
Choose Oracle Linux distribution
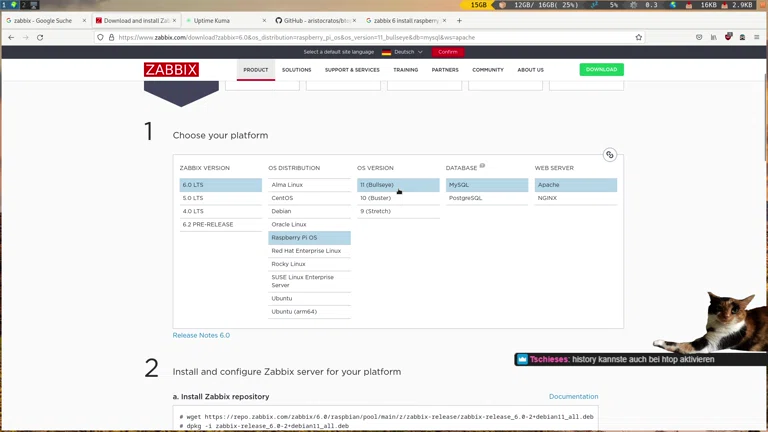click(x=309, y=224)
